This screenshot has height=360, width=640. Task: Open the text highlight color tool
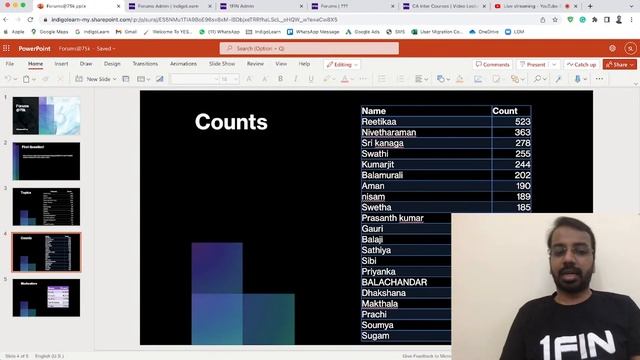pos(326,79)
